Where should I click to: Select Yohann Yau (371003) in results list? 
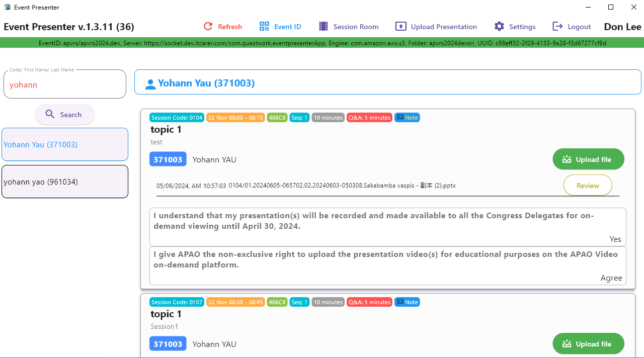[x=65, y=145]
